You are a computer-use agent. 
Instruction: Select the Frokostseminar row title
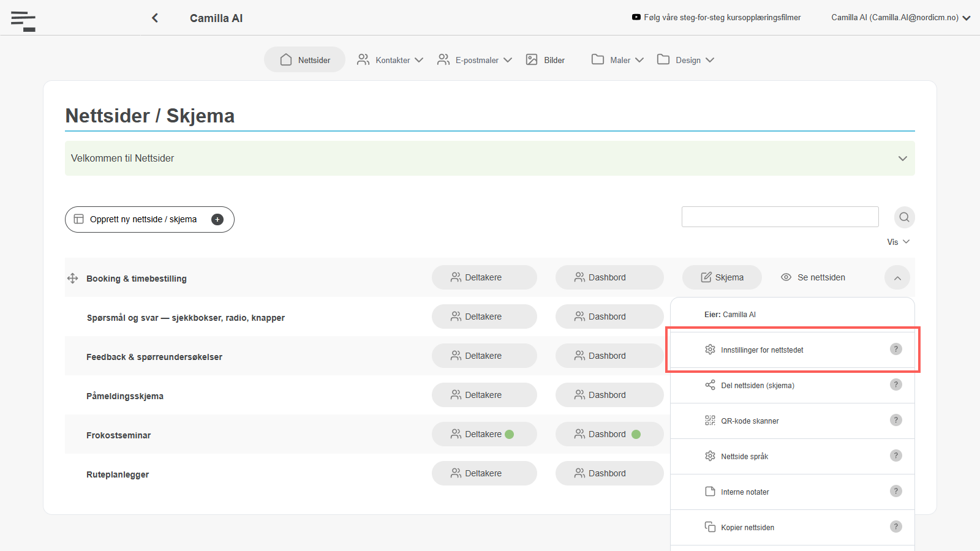click(118, 435)
